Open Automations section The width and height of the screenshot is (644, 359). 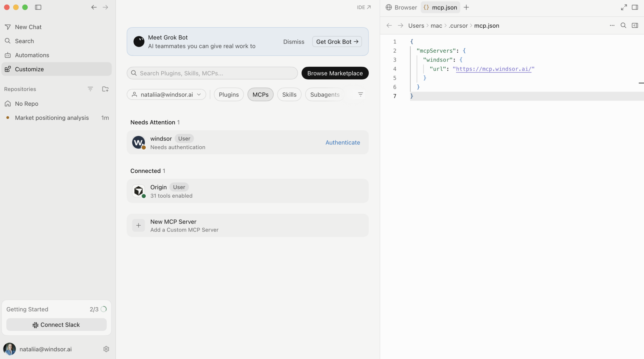[x=57, y=55]
